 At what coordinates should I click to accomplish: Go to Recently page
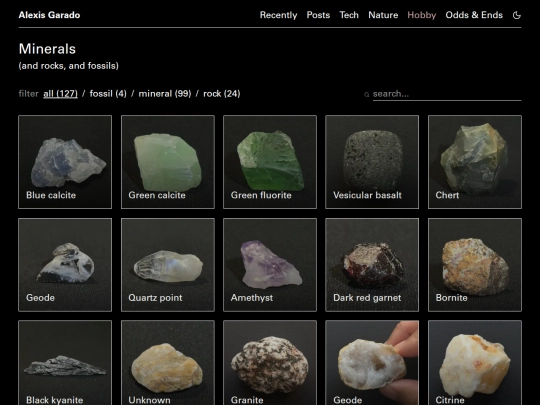pos(278,15)
